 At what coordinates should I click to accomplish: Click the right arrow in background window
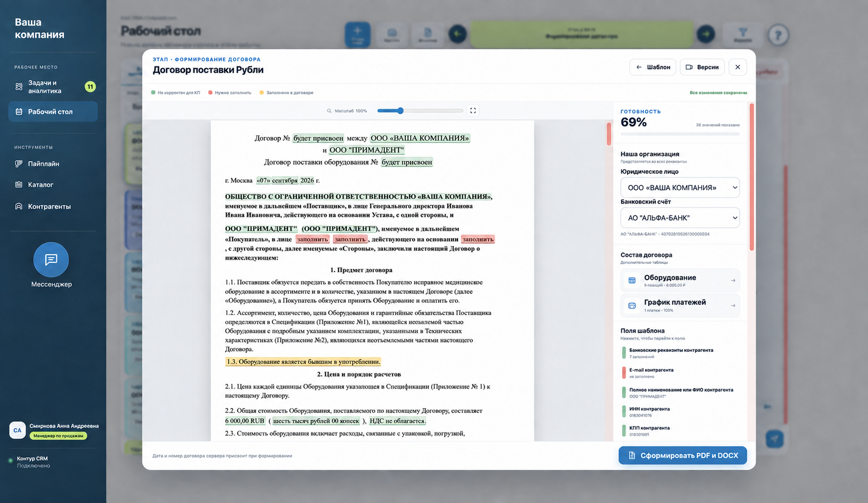click(x=706, y=34)
